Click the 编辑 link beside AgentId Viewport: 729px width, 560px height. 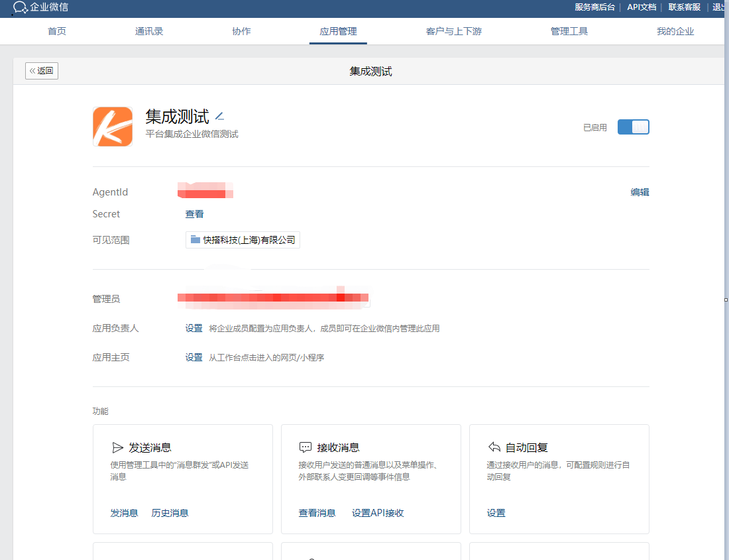[x=640, y=192]
